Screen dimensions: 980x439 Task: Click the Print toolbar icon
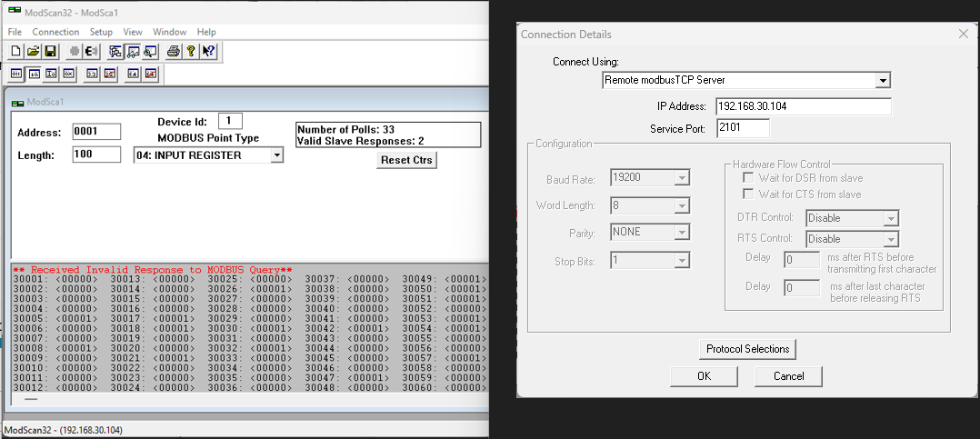173,52
